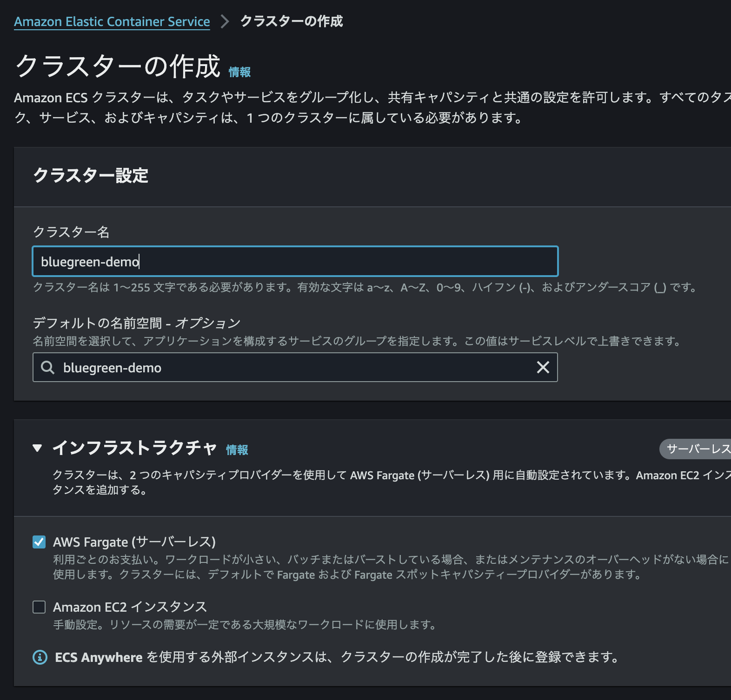Image resolution: width=731 pixels, height=700 pixels.
Task: Click the インフラストラクチャ section title
Action: (x=134, y=448)
